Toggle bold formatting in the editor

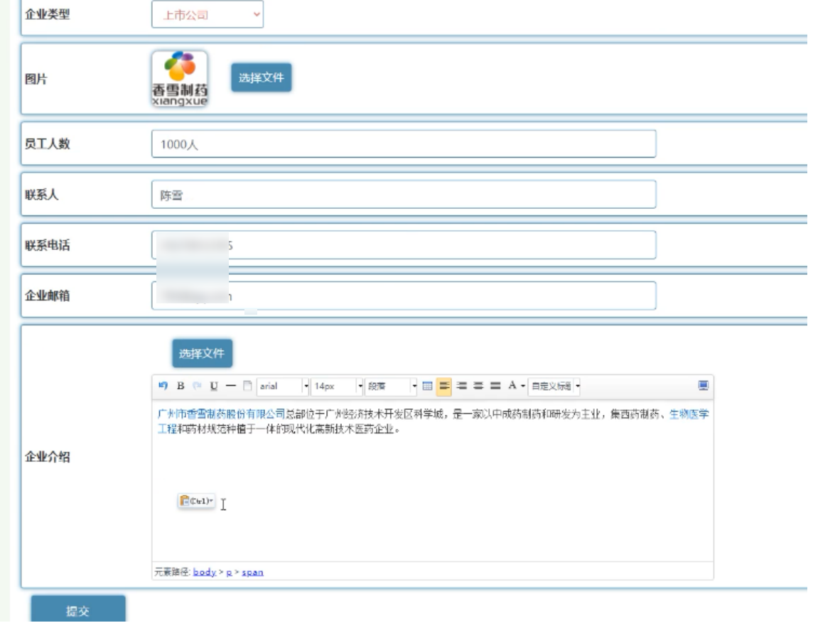click(181, 386)
